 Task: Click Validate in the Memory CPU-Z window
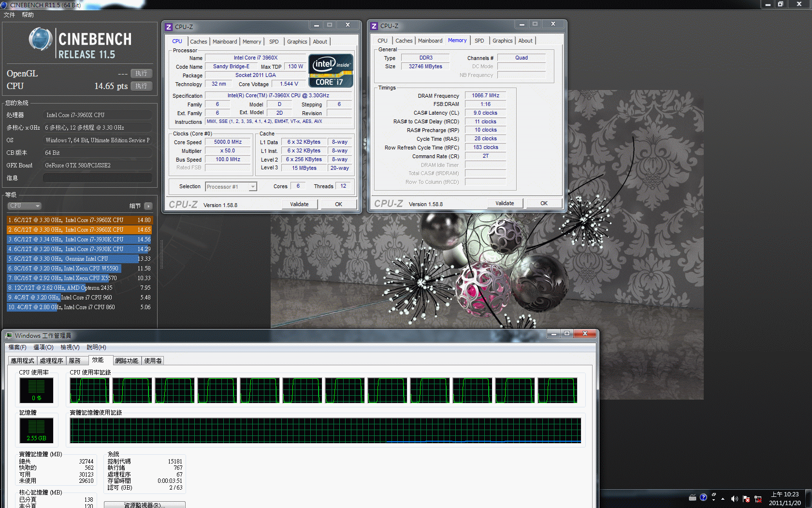[x=505, y=203]
